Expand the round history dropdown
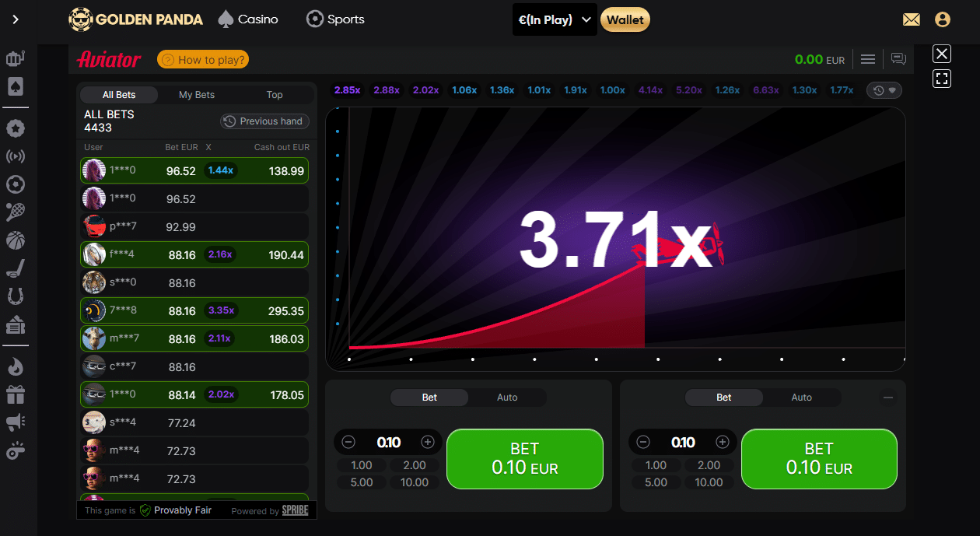Viewport: 980px width, 536px height. coord(884,90)
